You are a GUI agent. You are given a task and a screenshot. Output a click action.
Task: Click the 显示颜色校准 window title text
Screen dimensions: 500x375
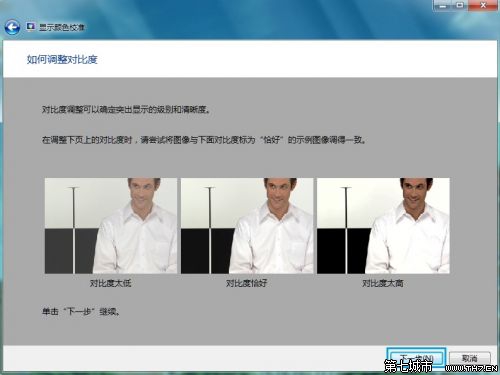click(62, 27)
